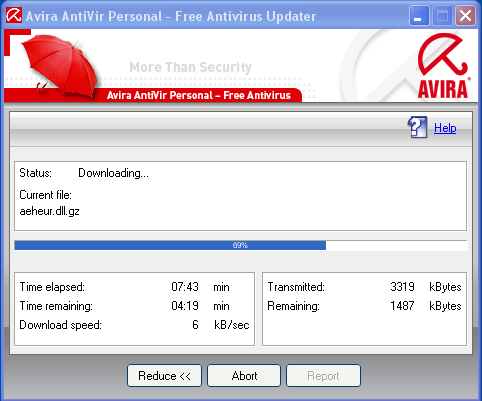Abort the download
Image resolution: width=482 pixels, height=401 pixels.
[x=244, y=376]
